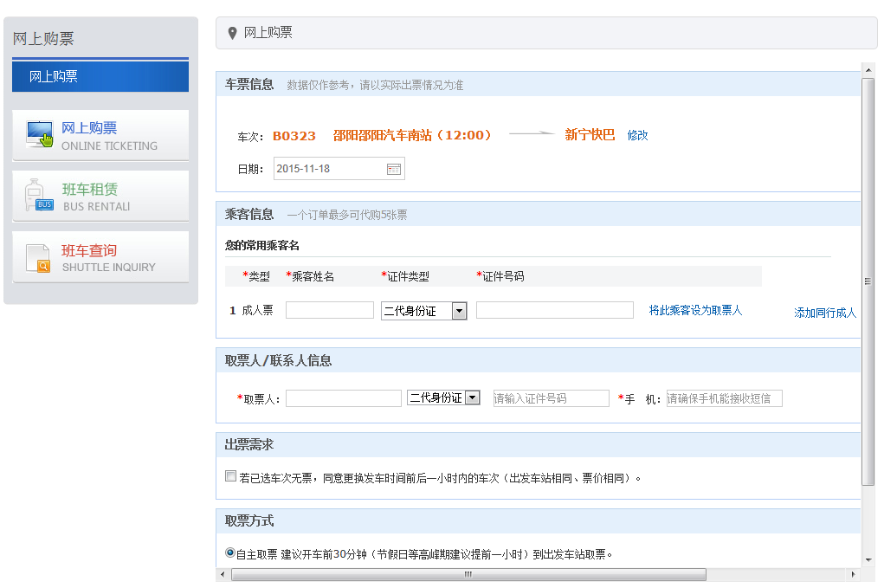Click the passenger name input field
The image size is (884, 588).
pos(329,311)
